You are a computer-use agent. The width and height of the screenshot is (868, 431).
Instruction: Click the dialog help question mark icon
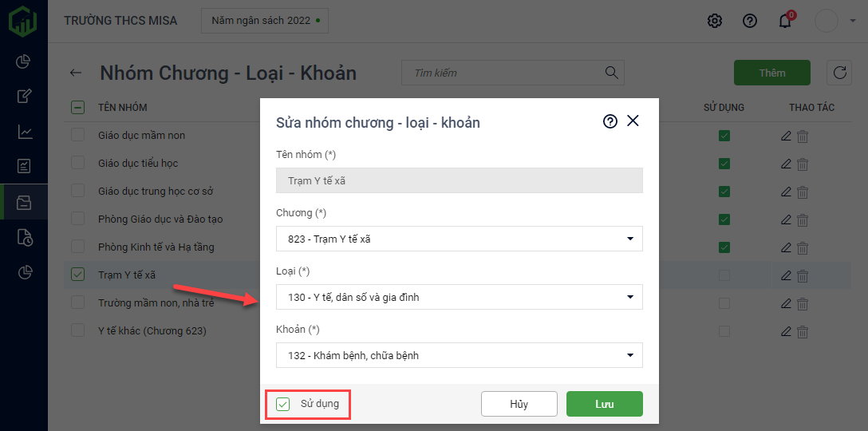(x=610, y=121)
